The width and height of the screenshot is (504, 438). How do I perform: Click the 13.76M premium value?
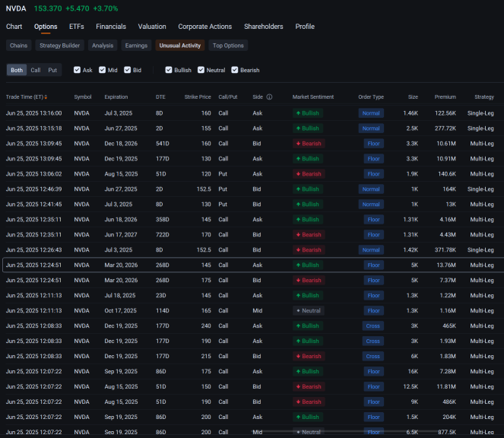point(446,265)
